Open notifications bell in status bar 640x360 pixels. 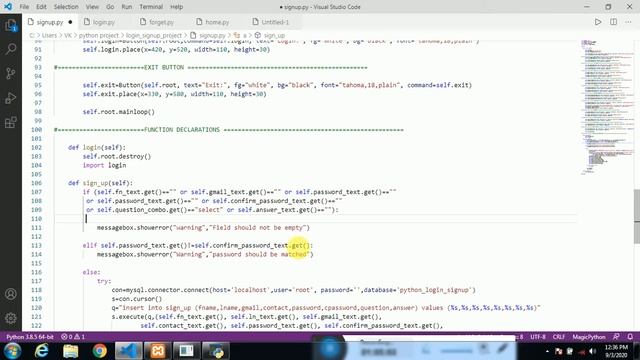point(630,337)
